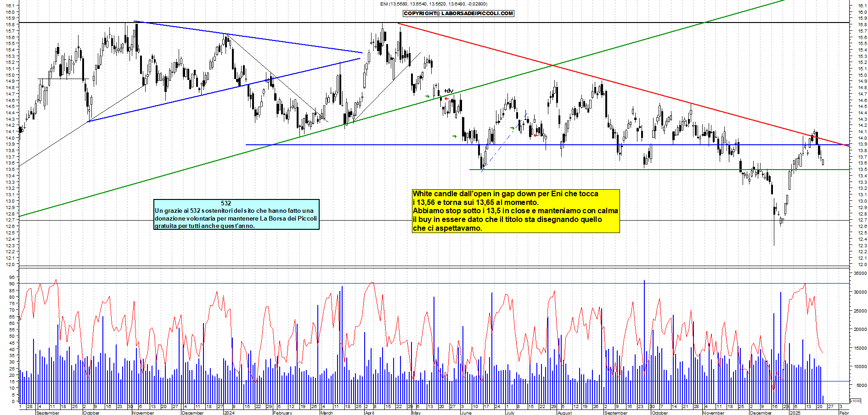Click the 'July' month label
Viewport: 868px width, 415px height.
510,413
